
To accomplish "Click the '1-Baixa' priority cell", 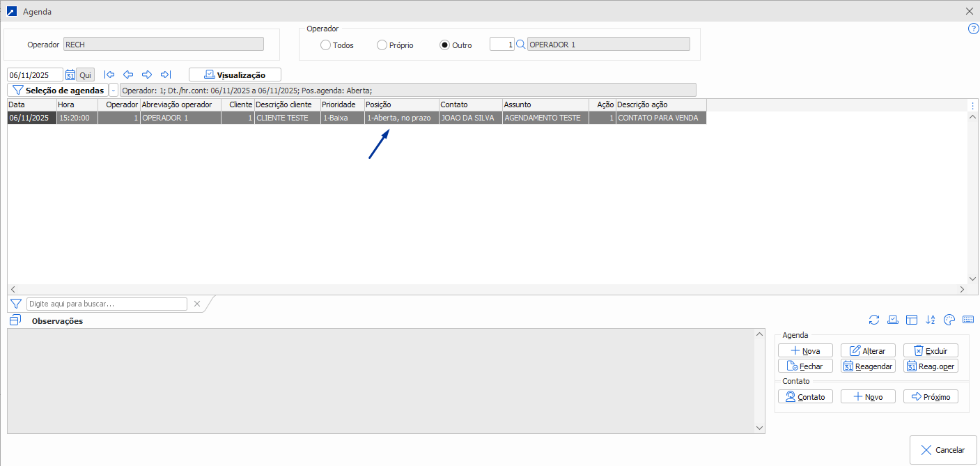I will [343, 118].
